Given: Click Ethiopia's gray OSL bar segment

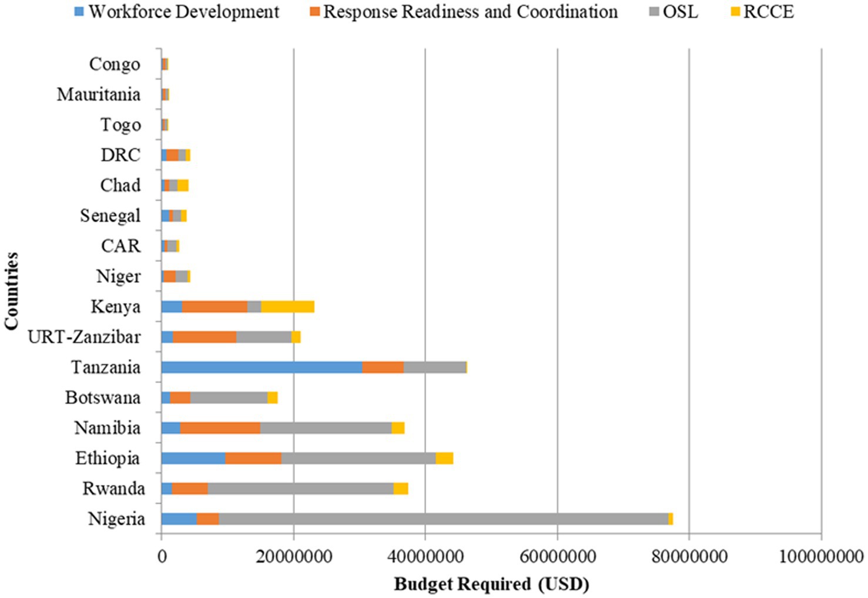Looking at the screenshot, I should [x=358, y=458].
